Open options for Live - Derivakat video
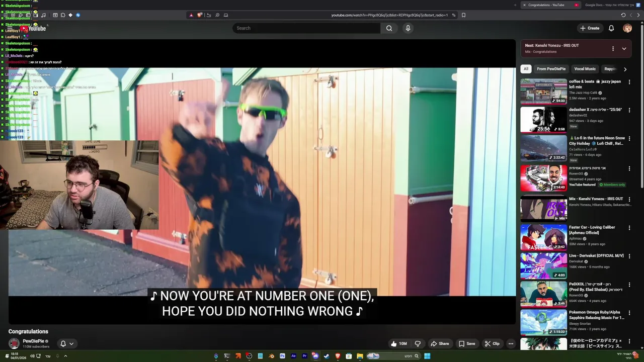The width and height of the screenshot is (644, 362). (x=629, y=256)
